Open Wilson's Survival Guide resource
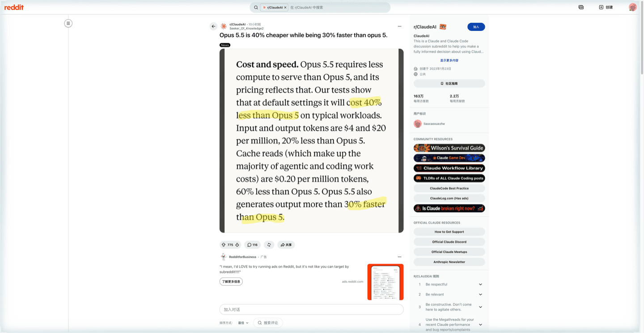Image resolution: width=644 pixels, height=333 pixels. point(449,148)
